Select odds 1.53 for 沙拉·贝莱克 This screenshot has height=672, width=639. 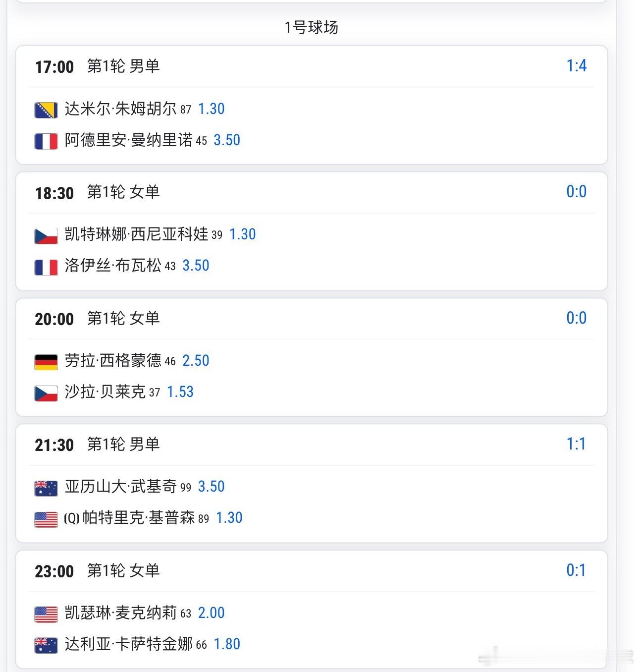[x=180, y=392]
